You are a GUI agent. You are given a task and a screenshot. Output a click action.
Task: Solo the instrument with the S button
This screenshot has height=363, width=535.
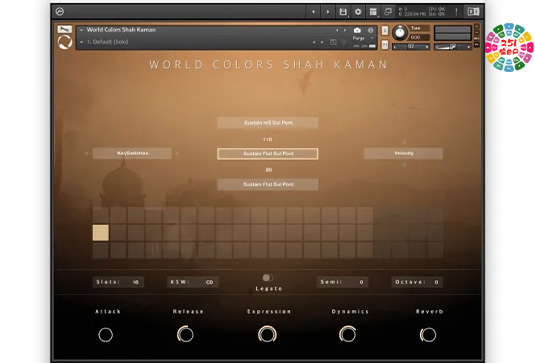(x=385, y=31)
